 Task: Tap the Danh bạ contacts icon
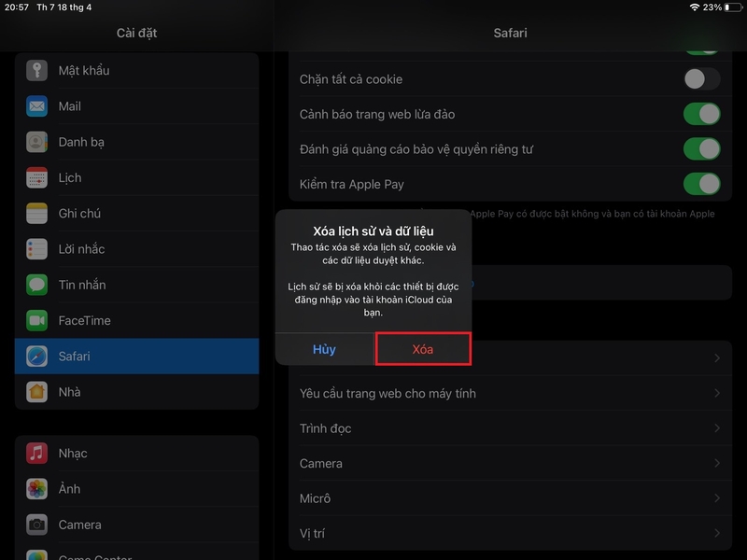pyautogui.click(x=36, y=142)
